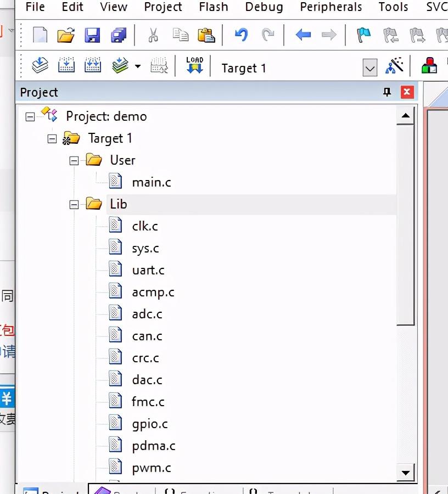Save the current file with the floppy icon
Viewport: 448px width, 494px height.
(92, 35)
